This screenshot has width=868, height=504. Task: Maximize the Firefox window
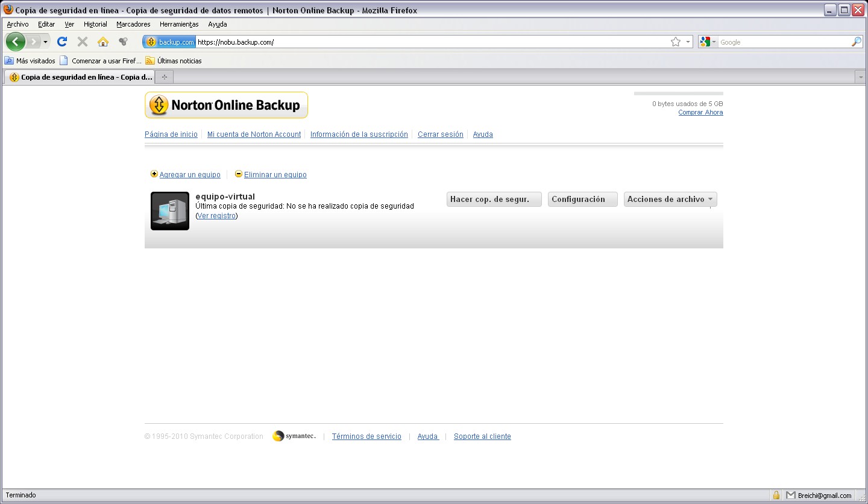(x=844, y=10)
